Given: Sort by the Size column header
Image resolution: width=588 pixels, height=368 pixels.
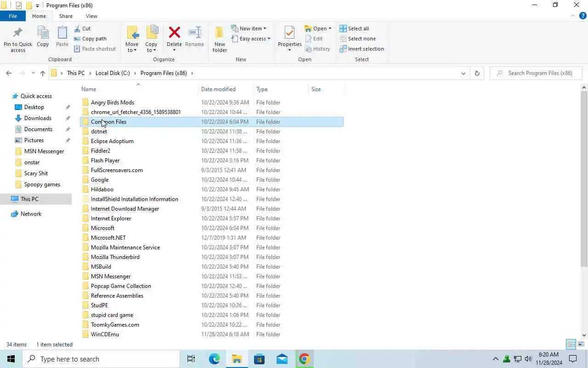Looking at the screenshot, I should (327, 89).
